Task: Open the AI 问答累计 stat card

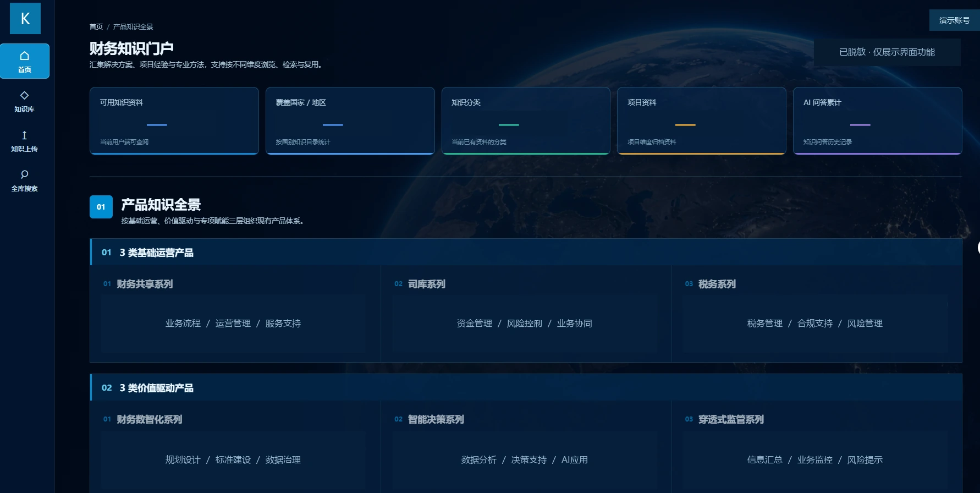Action: click(x=878, y=121)
